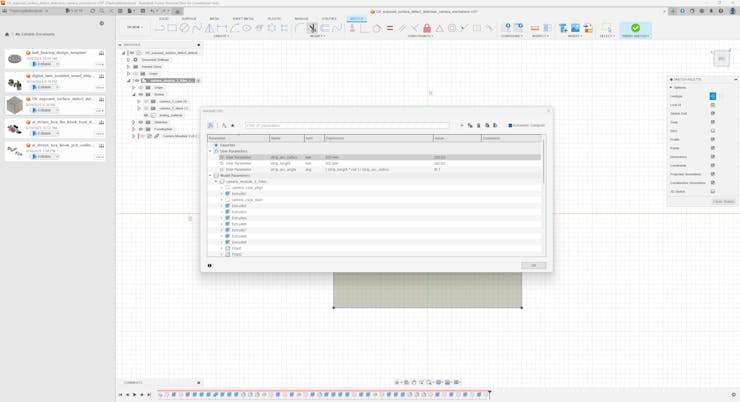The width and height of the screenshot is (740, 402).
Task: Select the Rectangle sketch tool
Action: [x=172, y=28]
